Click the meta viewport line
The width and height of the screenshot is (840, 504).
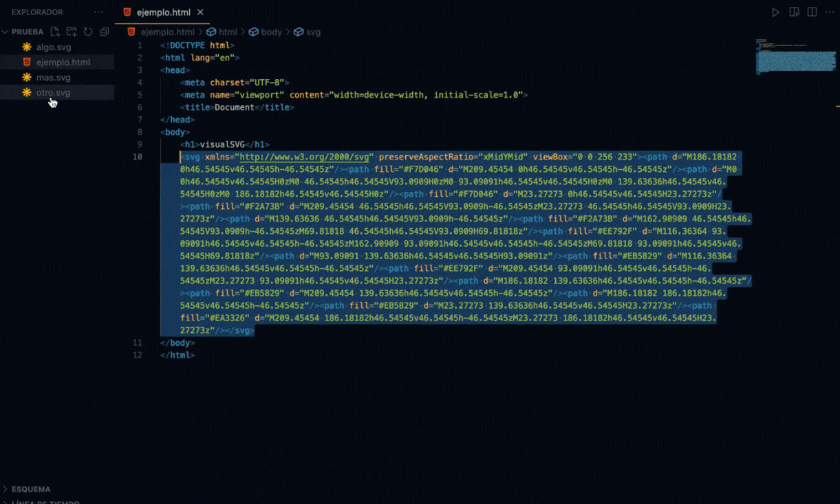354,95
